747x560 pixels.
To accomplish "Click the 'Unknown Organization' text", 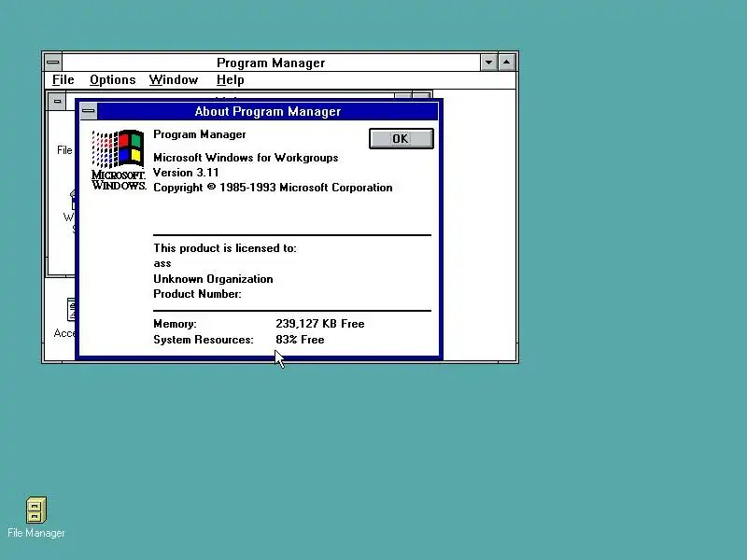I will click(213, 278).
